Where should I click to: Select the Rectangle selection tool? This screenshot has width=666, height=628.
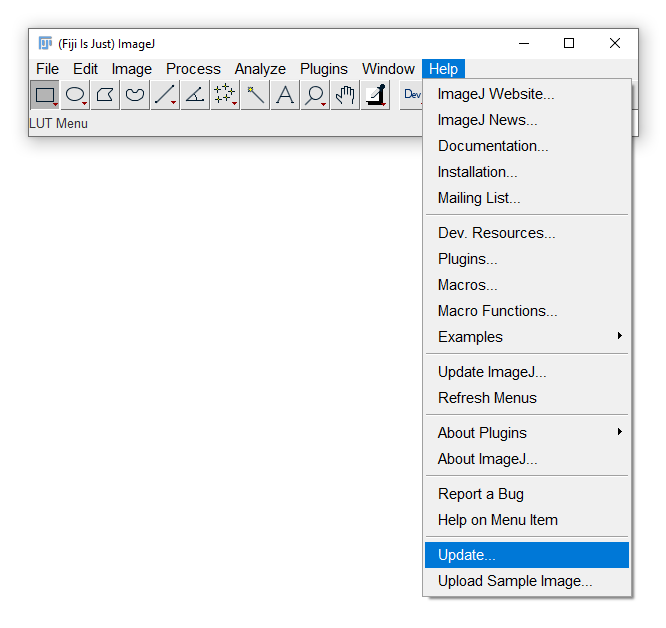[x=45, y=95]
